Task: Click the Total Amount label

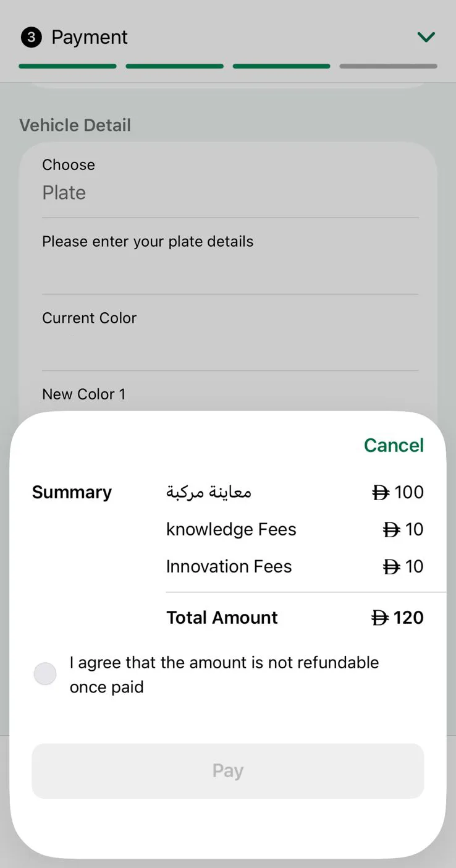Action: (222, 618)
